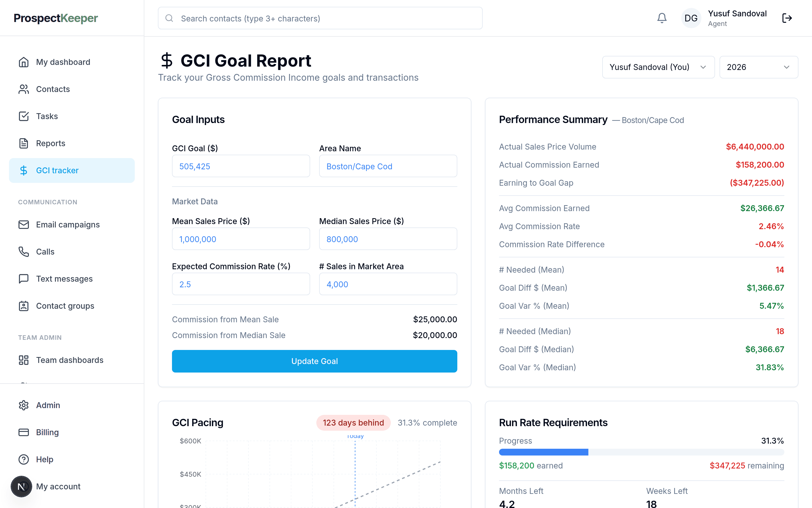This screenshot has width=812, height=508.
Task: Click the 2.46% avg commission rate
Action: click(771, 226)
